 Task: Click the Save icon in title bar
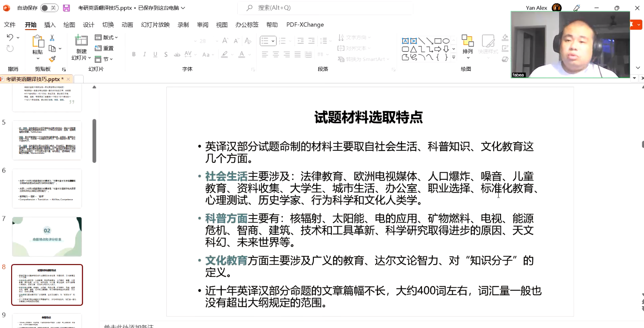click(66, 8)
